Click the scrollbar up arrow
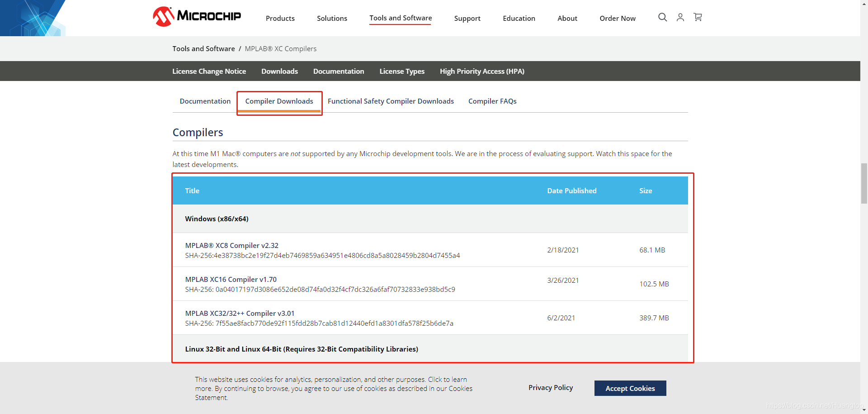 [x=864, y=3]
